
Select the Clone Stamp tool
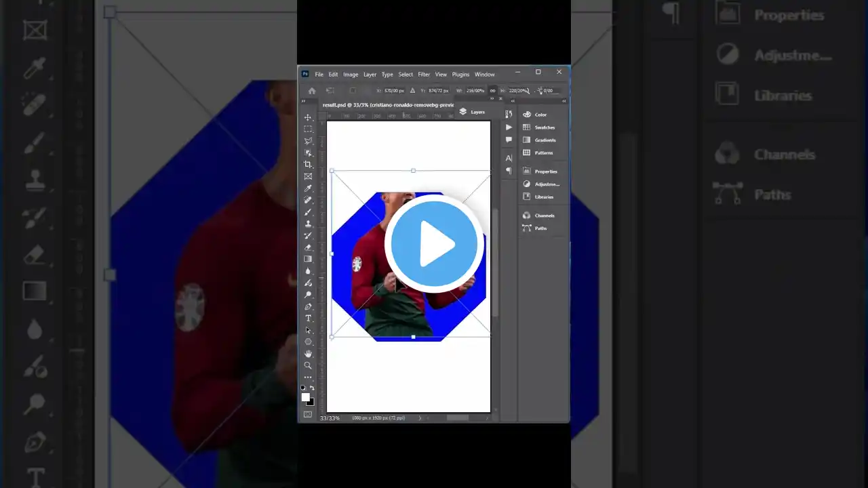point(308,224)
